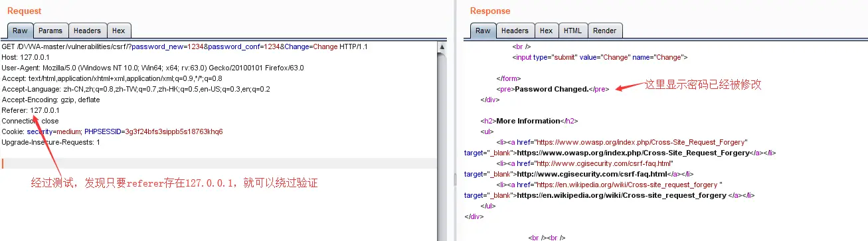868x241 pixels.
Task: Click the Cookie header with PHPSESSID
Action: coord(112,131)
